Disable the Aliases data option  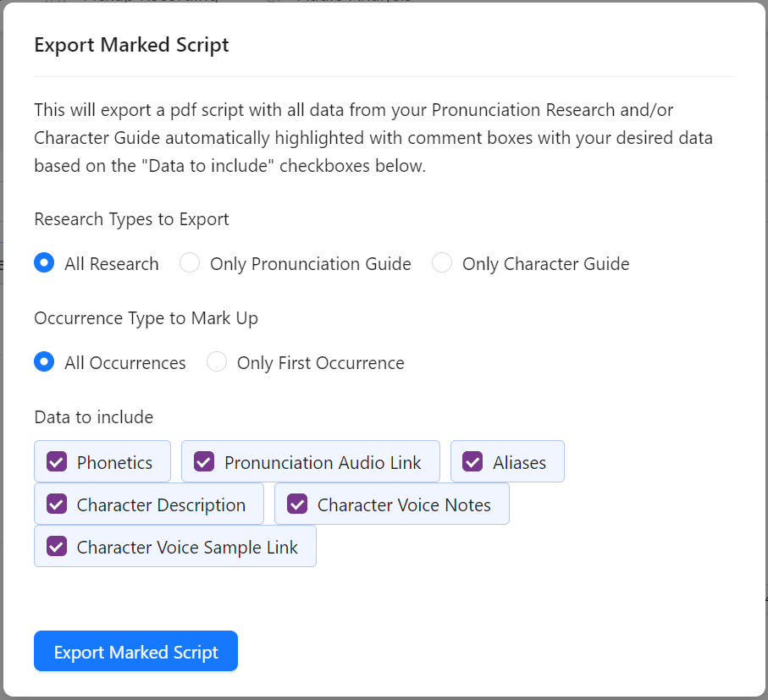coord(472,461)
